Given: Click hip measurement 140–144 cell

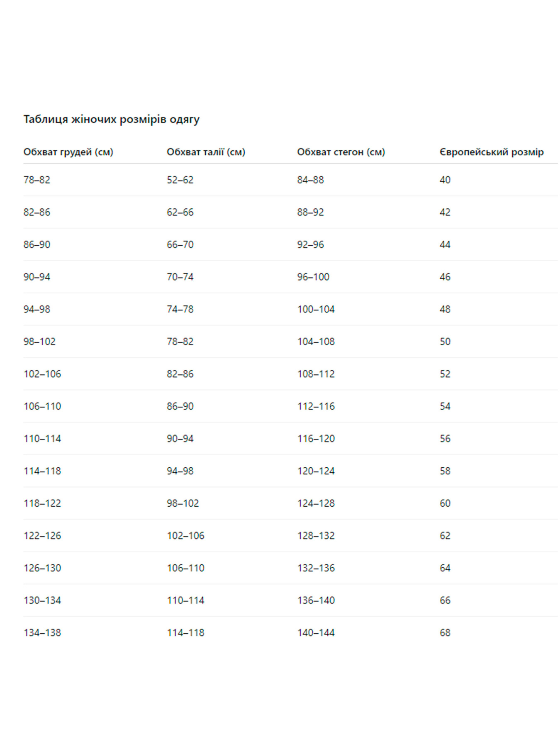Looking at the screenshot, I should pyautogui.click(x=316, y=633).
